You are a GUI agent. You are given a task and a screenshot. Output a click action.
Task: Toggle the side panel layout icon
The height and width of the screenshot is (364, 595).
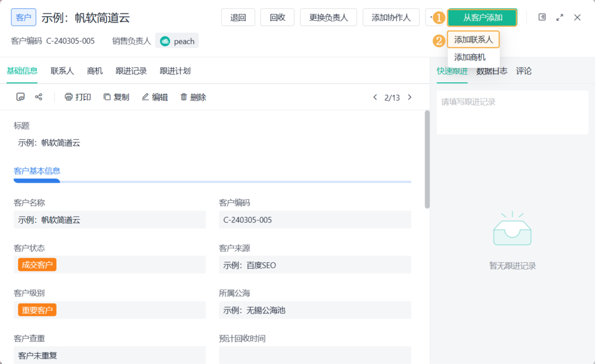click(x=542, y=17)
